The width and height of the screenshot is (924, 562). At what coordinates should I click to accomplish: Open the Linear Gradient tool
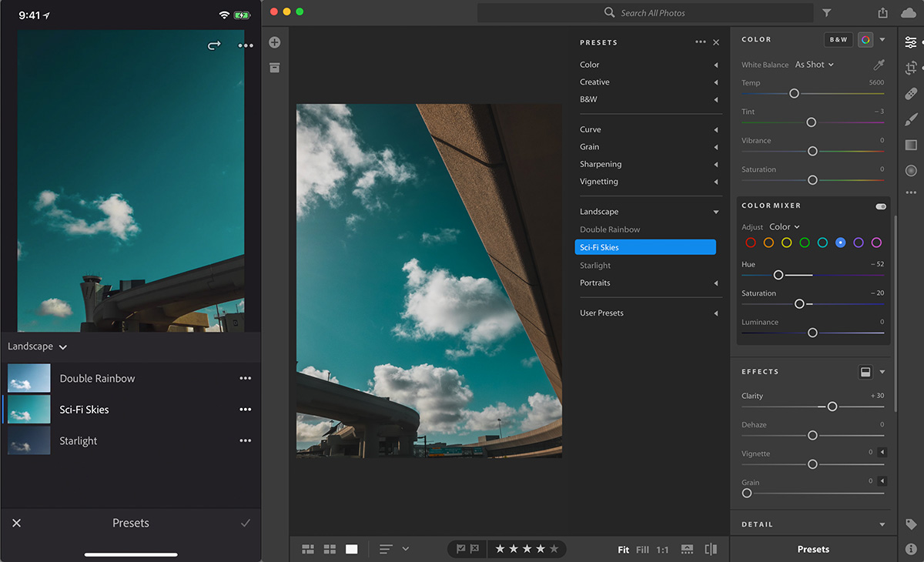coord(911,145)
